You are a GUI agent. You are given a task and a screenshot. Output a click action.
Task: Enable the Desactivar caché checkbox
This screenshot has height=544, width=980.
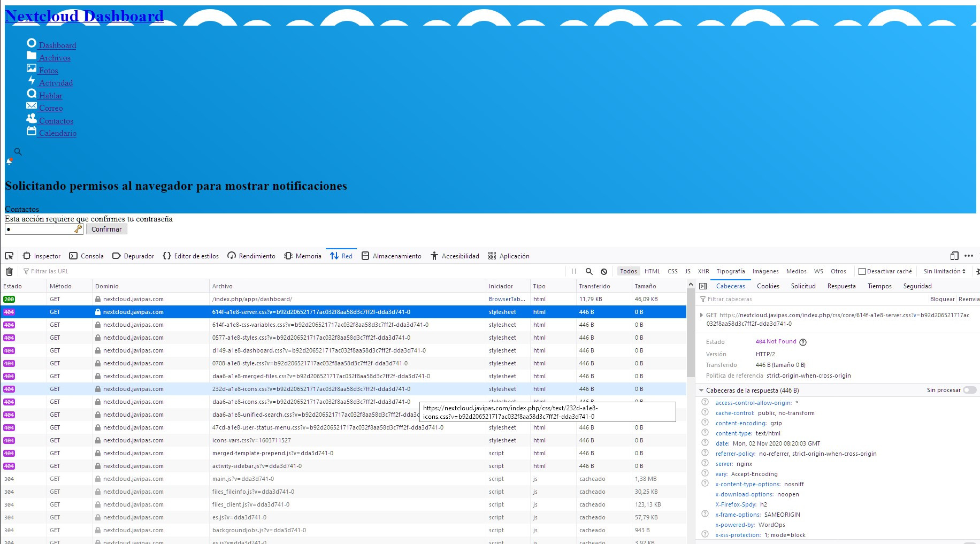point(862,272)
